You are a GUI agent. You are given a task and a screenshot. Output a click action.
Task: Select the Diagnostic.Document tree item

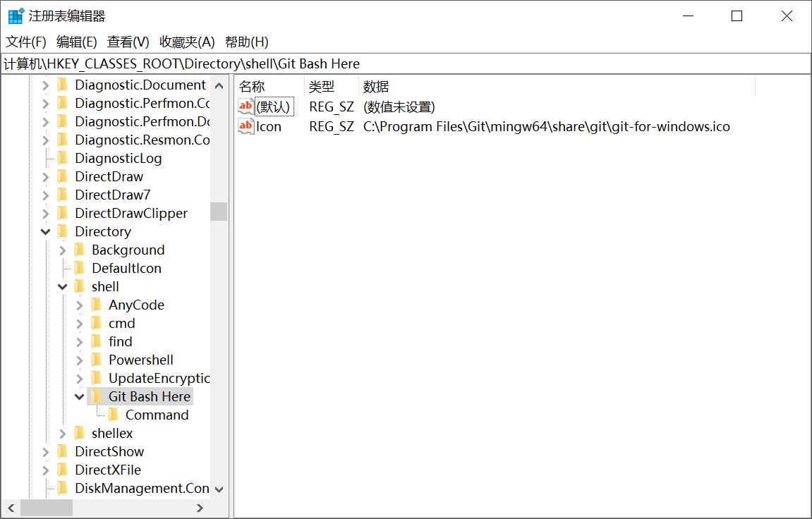click(x=140, y=85)
